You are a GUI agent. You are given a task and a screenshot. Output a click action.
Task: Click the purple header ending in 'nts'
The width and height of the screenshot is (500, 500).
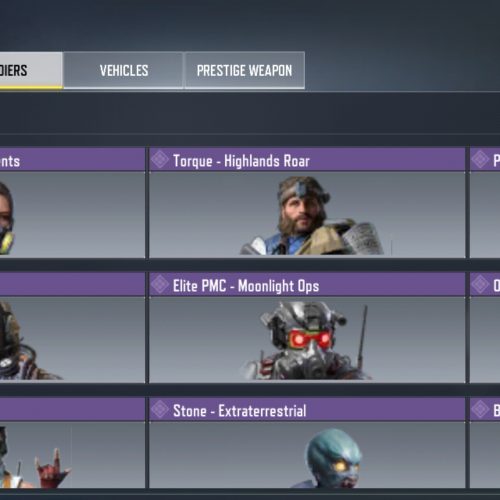[x=72, y=160]
